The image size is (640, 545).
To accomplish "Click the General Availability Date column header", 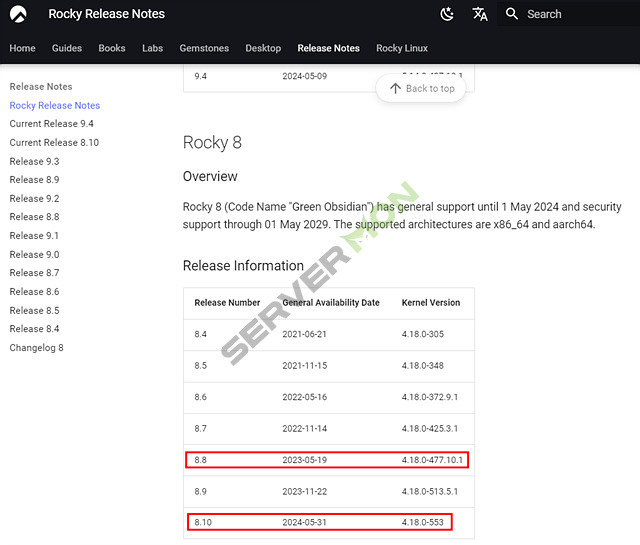I will (x=331, y=303).
